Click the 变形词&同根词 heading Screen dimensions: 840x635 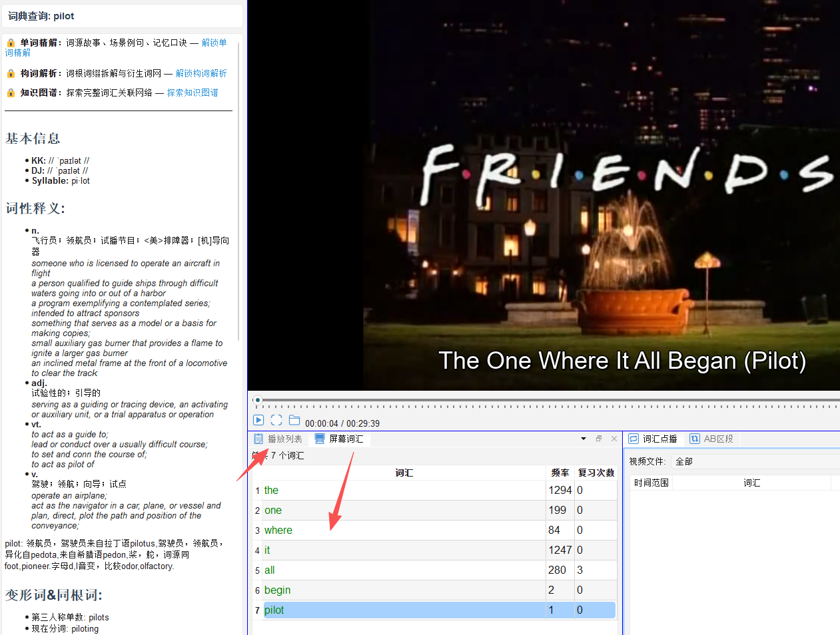point(54,595)
